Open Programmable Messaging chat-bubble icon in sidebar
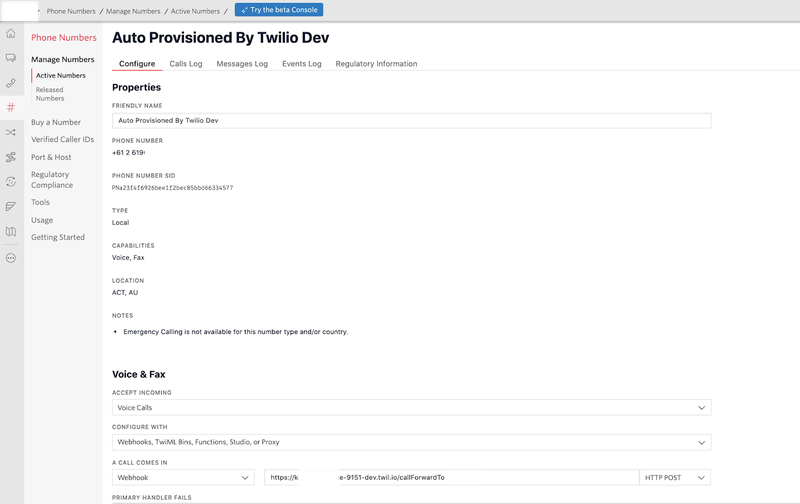This screenshot has width=800, height=504. tap(11, 58)
